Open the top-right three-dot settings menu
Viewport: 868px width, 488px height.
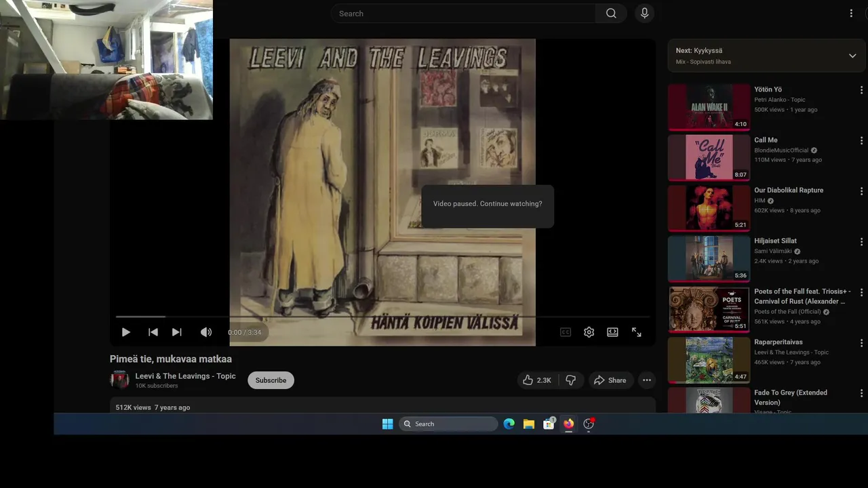[851, 14]
